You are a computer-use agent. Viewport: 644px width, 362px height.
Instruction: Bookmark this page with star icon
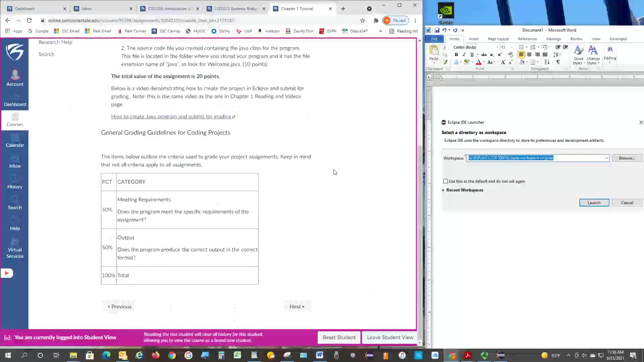pos(362,20)
